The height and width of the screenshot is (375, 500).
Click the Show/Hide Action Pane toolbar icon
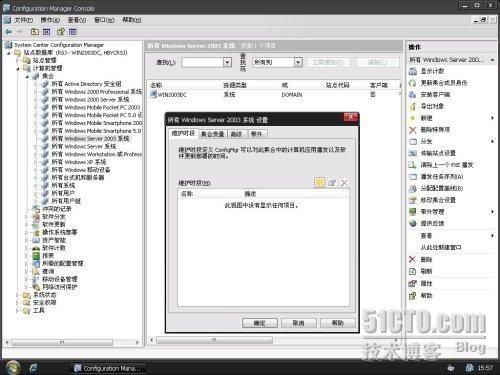[73, 32]
